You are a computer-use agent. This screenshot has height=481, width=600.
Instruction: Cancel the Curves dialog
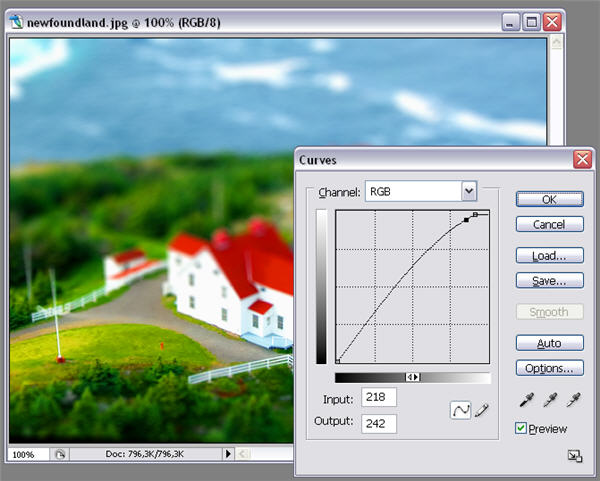pyautogui.click(x=549, y=225)
